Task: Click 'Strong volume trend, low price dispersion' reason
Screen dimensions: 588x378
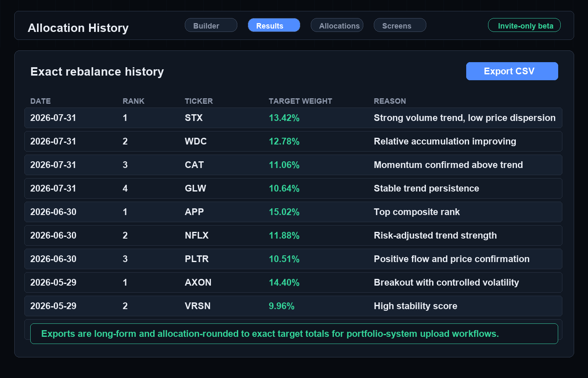Action: pos(465,118)
